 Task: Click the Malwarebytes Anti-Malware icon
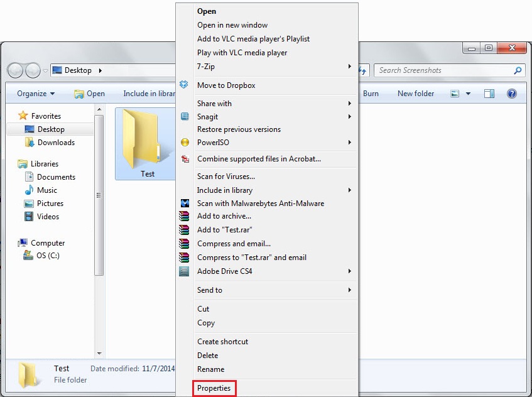[184, 204]
